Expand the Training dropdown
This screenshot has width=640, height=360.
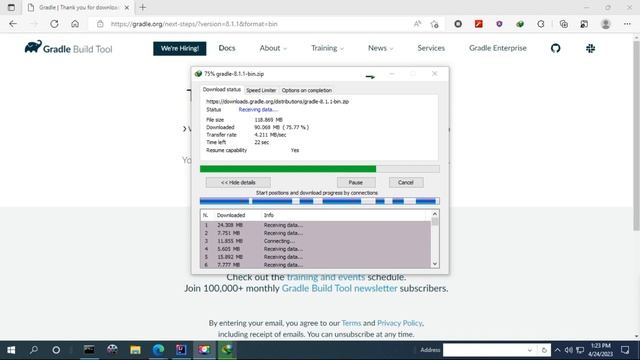[327, 48]
